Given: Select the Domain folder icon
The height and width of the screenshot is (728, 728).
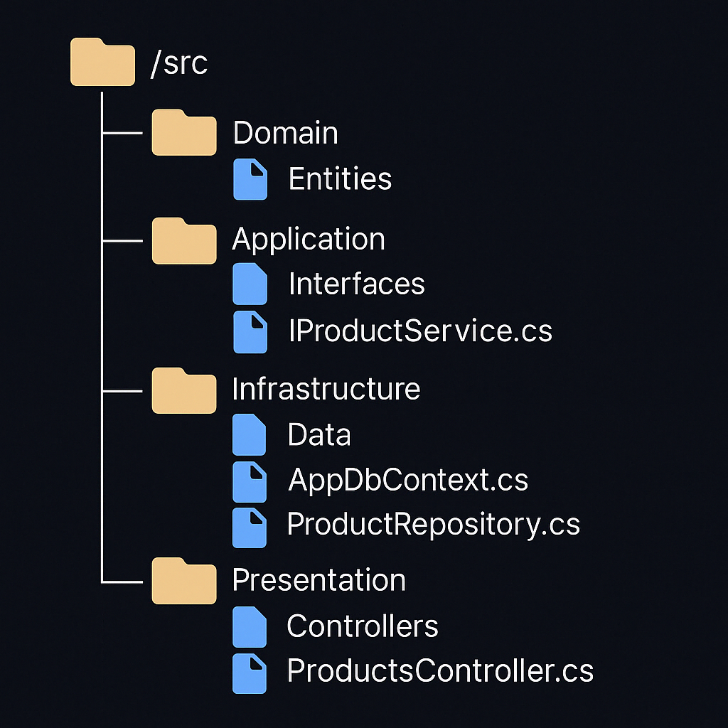Looking at the screenshot, I should pos(184,132).
